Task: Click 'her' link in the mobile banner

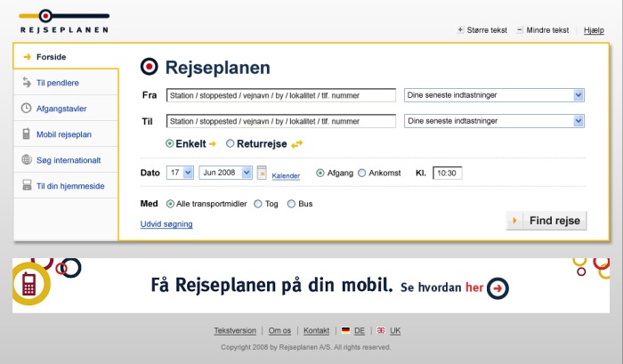Action: pyautogui.click(x=474, y=287)
